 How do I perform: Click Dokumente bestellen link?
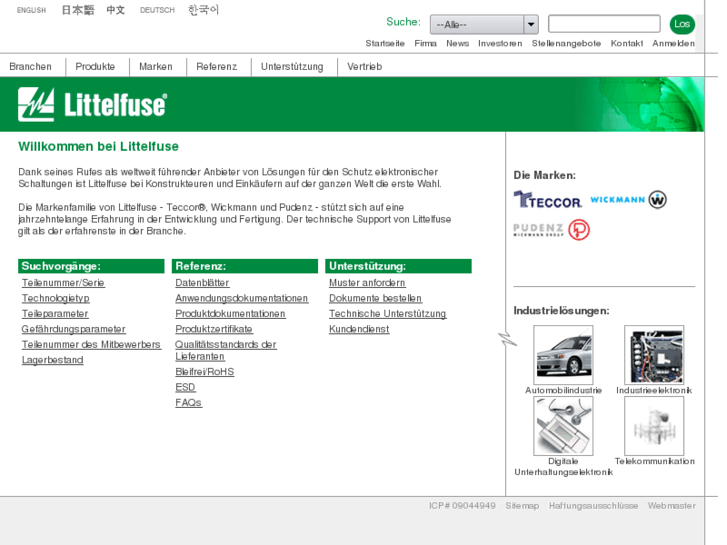click(376, 298)
